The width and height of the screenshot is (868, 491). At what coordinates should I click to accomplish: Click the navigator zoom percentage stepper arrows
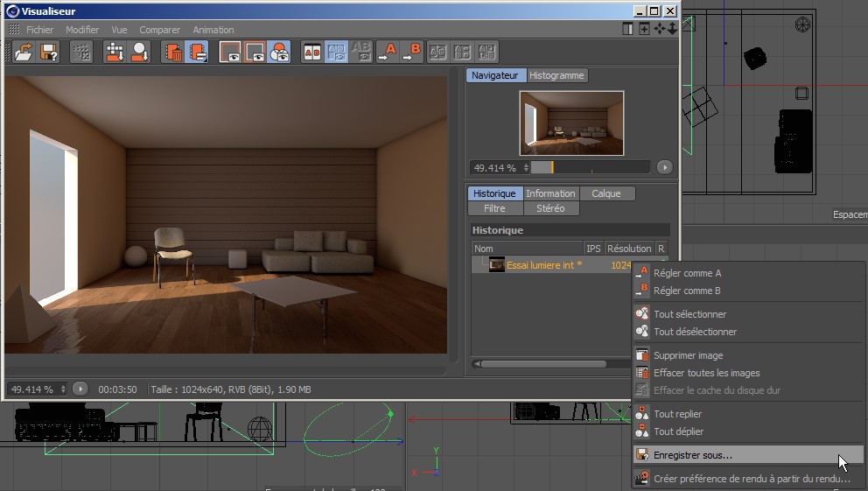526,167
